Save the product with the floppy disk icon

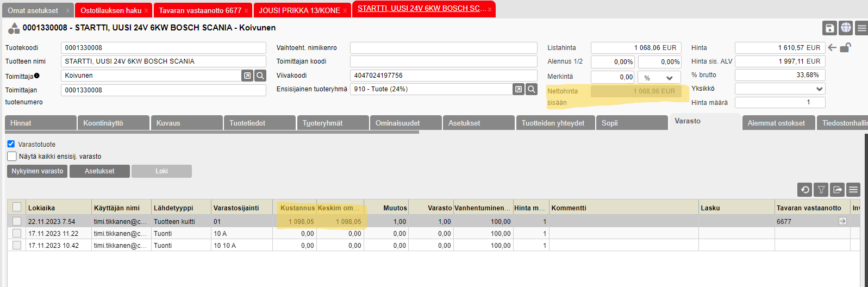pyautogui.click(x=829, y=28)
